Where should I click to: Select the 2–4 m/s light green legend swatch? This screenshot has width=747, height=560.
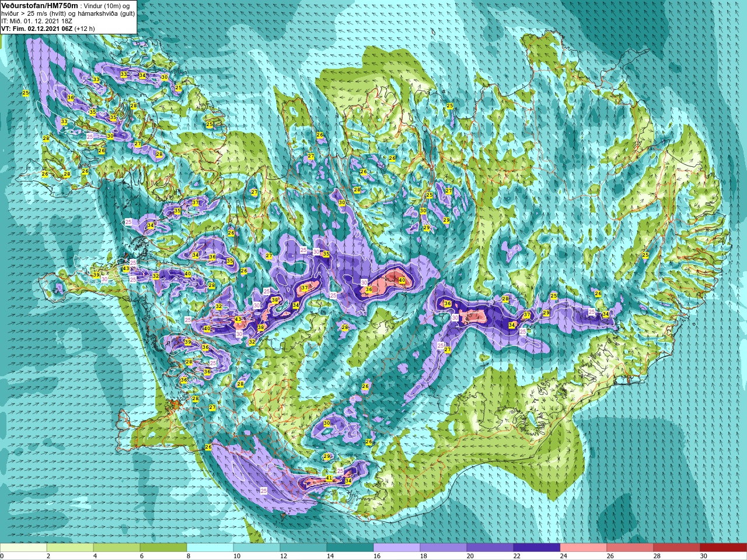(70, 548)
